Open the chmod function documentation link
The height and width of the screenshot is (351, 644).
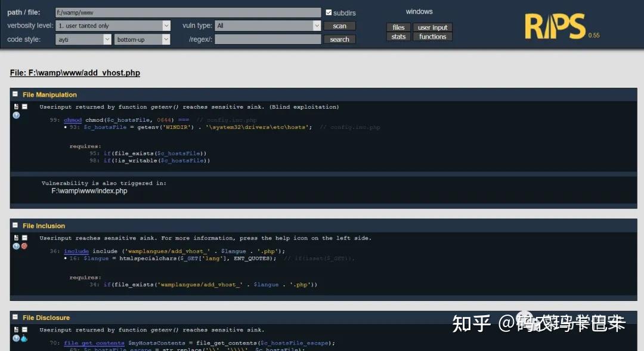tap(72, 119)
